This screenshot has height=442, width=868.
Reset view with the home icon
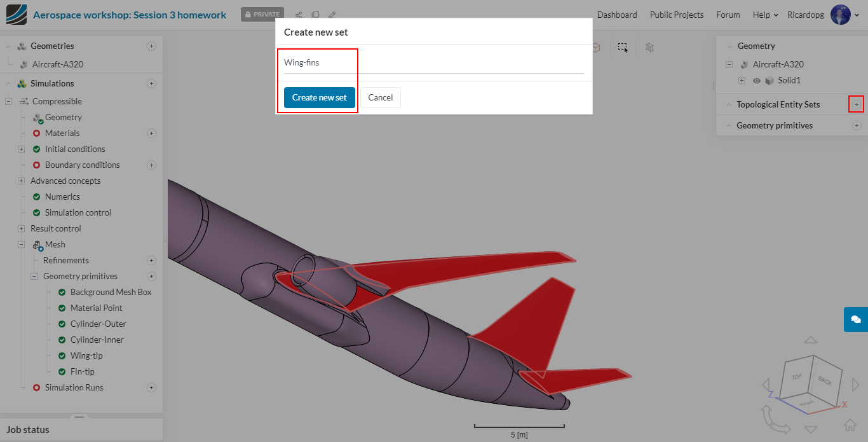pos(850,425)
